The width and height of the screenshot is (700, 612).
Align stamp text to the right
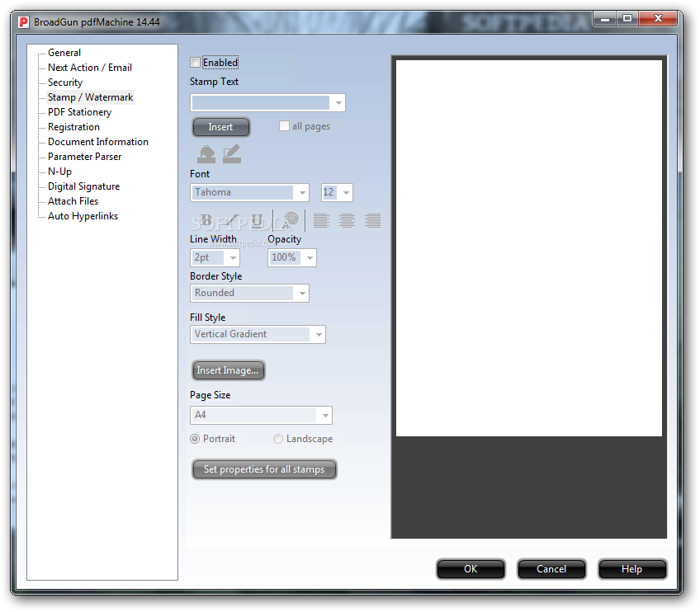pos(373,220)
